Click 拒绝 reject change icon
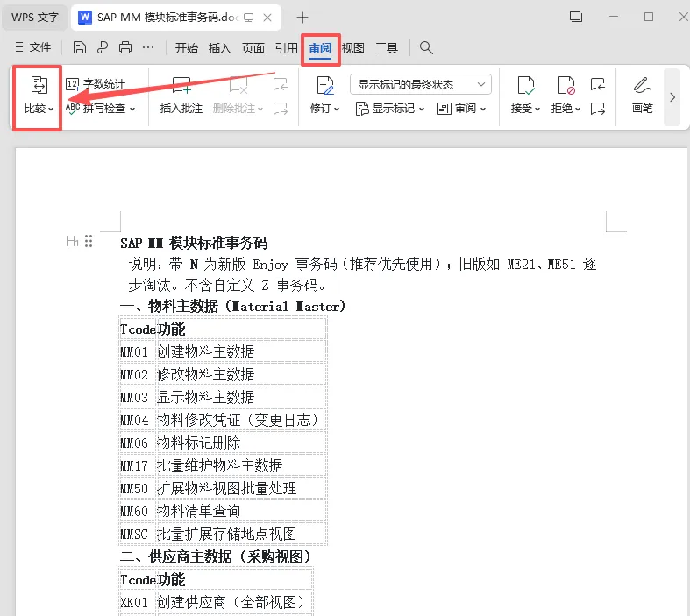 coord(566,85)
